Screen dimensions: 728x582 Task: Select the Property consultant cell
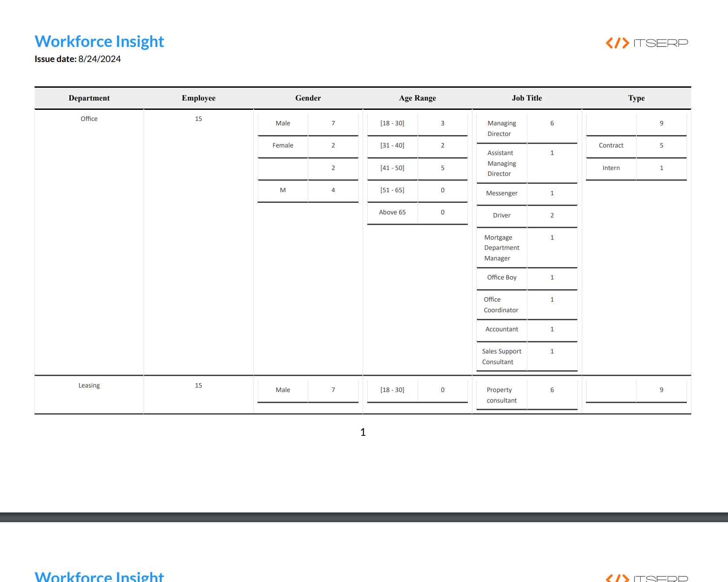coord(499,395)
